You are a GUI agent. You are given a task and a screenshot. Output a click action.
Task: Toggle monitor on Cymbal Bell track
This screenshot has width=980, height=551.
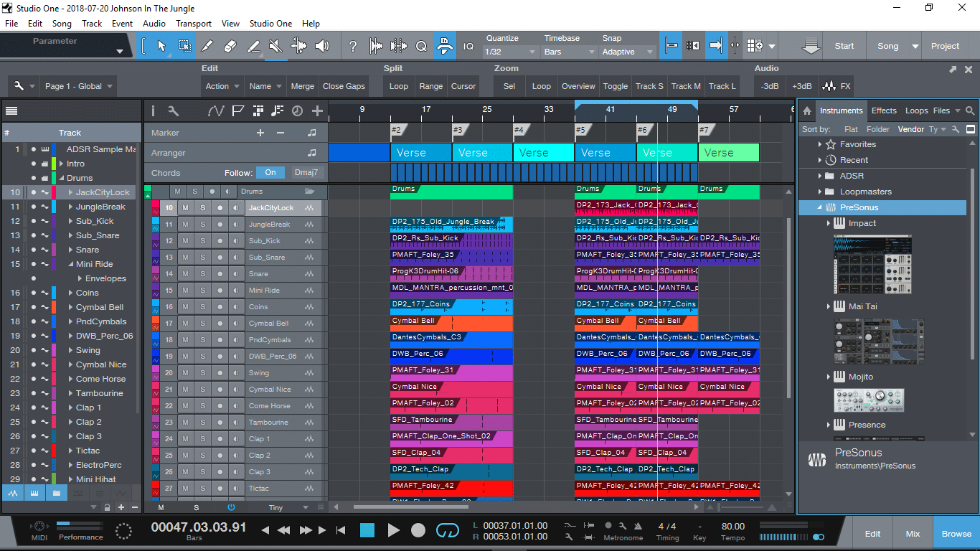point(236,324)
